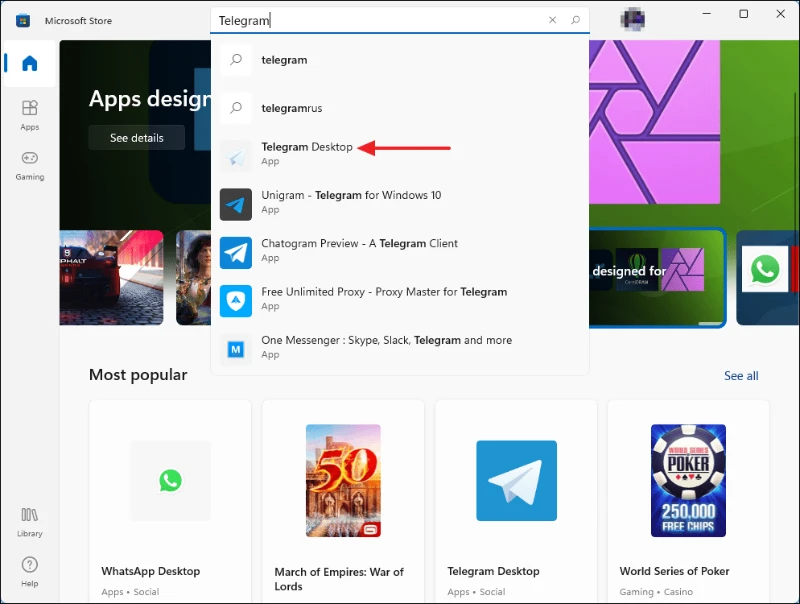Image resolution: width=800 pixels, height=604 pixels.
Task: Open the WhatsApp Desktop app card
Action: coord(170,501)
